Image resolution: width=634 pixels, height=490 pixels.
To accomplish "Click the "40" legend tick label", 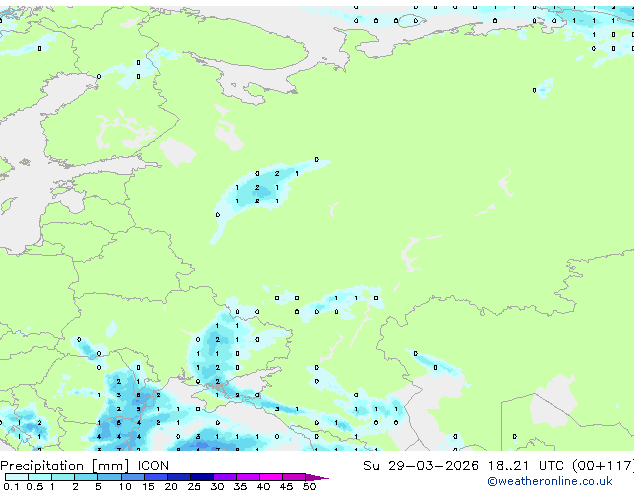I will 263,486.
